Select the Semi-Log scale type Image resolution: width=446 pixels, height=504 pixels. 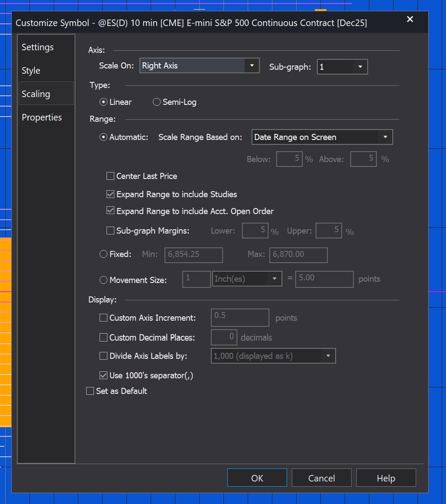[156, 102]
